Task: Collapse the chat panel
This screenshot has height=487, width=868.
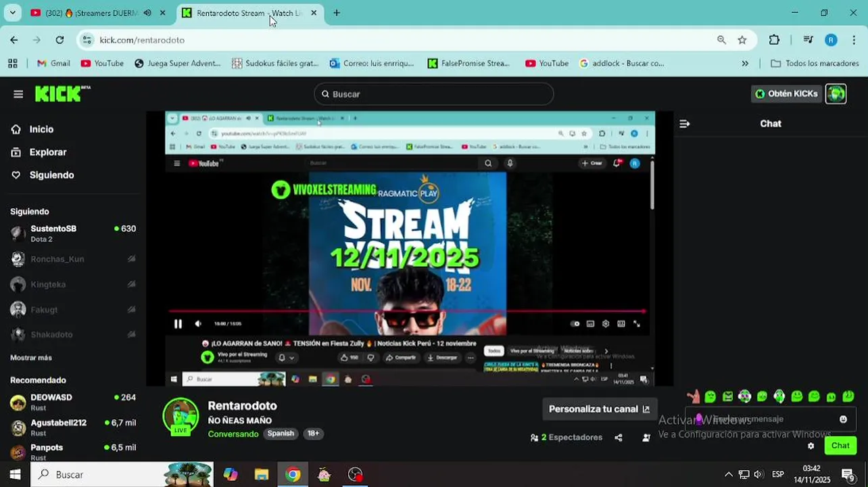Action: click(x=684, y=124)
